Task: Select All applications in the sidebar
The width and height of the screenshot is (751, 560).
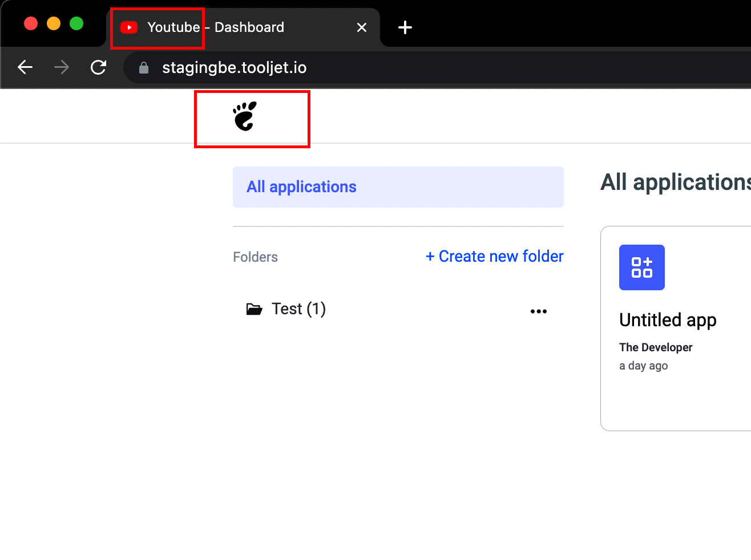Action: click(398, 187)
